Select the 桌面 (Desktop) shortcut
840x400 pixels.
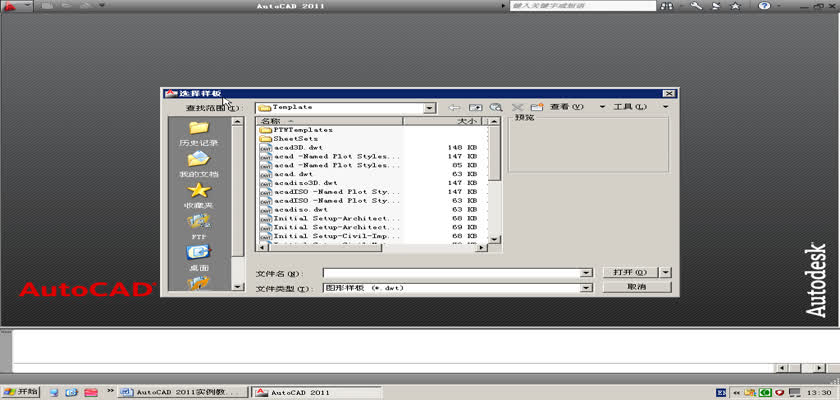[198, 257]
